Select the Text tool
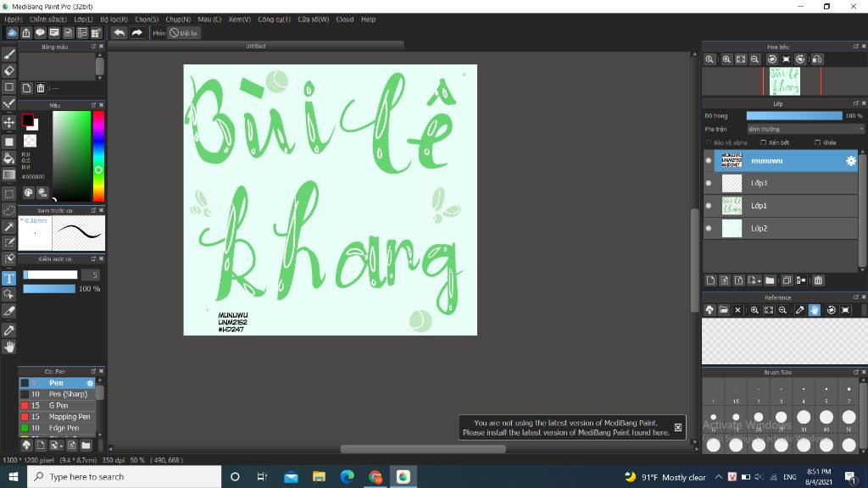 (8, 278)
